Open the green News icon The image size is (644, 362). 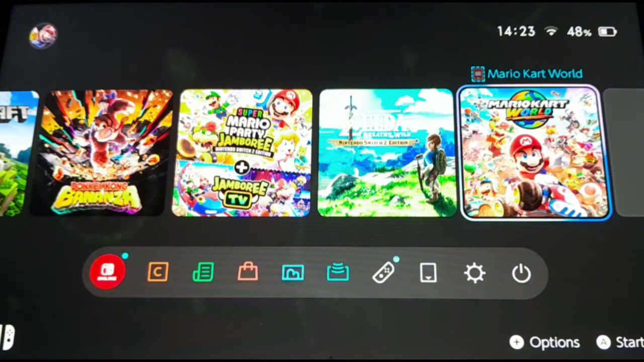(203, 272)
